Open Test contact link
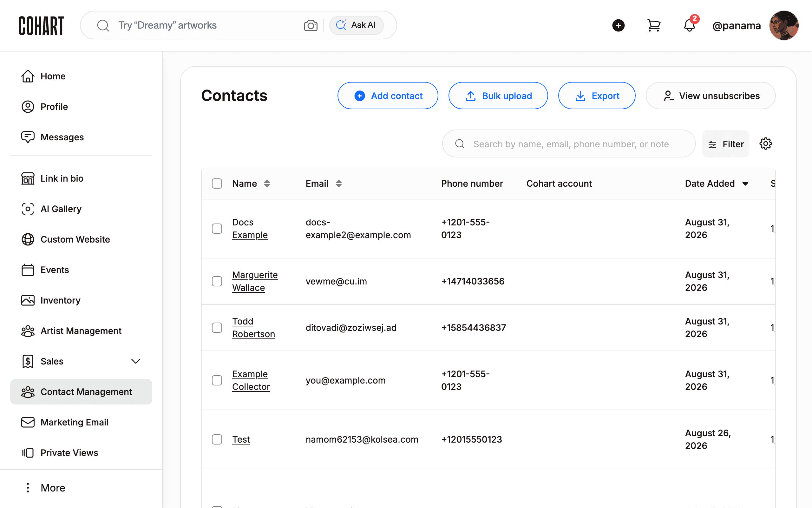812x508 pixels. coord(241,439)
